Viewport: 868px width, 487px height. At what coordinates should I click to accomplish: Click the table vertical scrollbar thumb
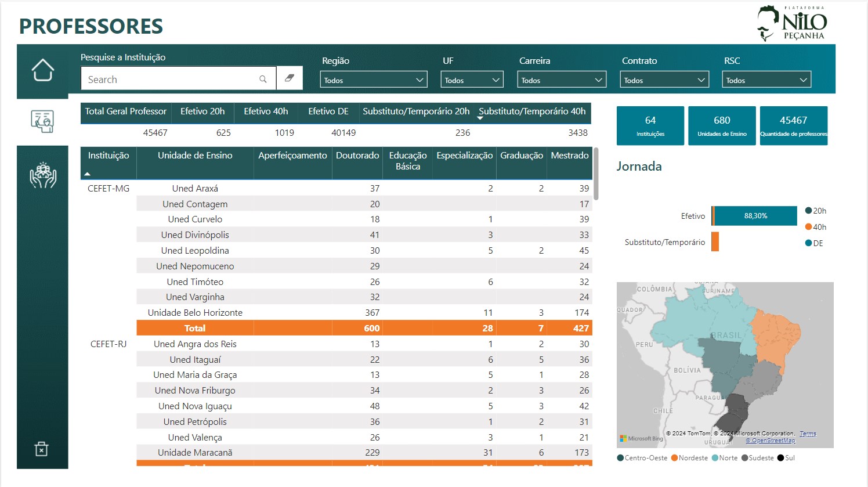pyautogui.click(x=596, y=174)
